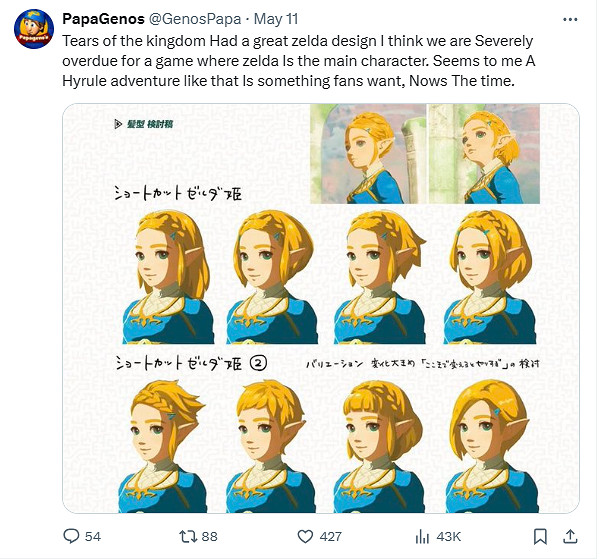The width and height of the screenshot is (601, 559).
Task: Click the 88 retweet count
Action: pos(209,536)
